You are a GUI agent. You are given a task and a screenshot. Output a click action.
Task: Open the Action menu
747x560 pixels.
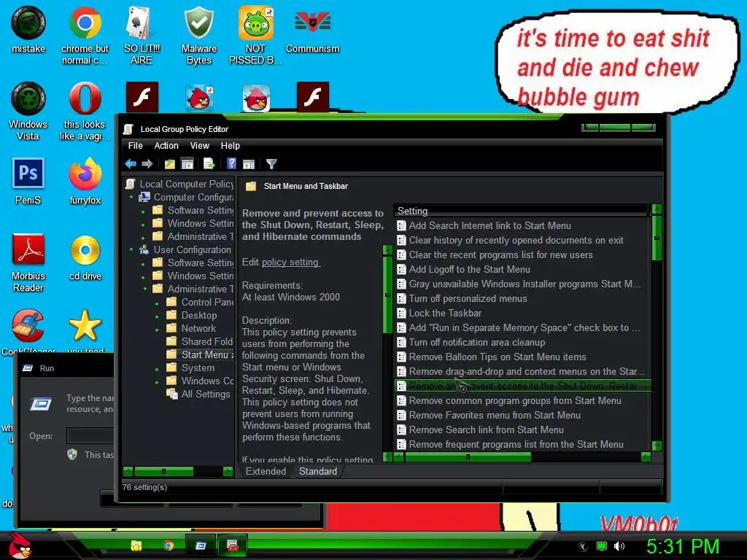(166, 146)
